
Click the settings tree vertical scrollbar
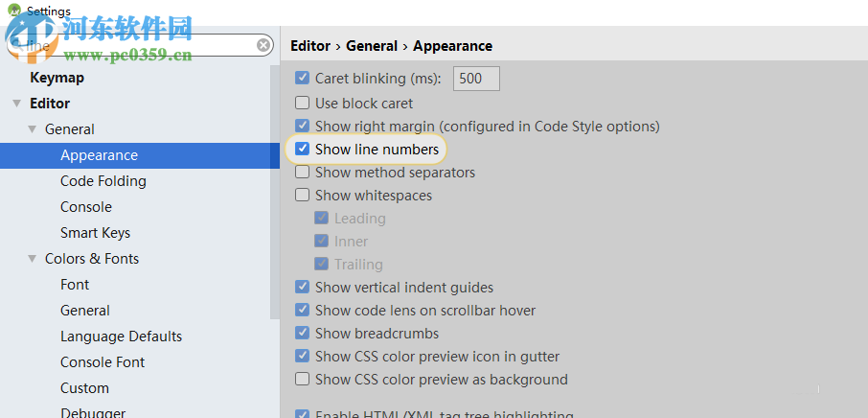[x=275, y=192]
